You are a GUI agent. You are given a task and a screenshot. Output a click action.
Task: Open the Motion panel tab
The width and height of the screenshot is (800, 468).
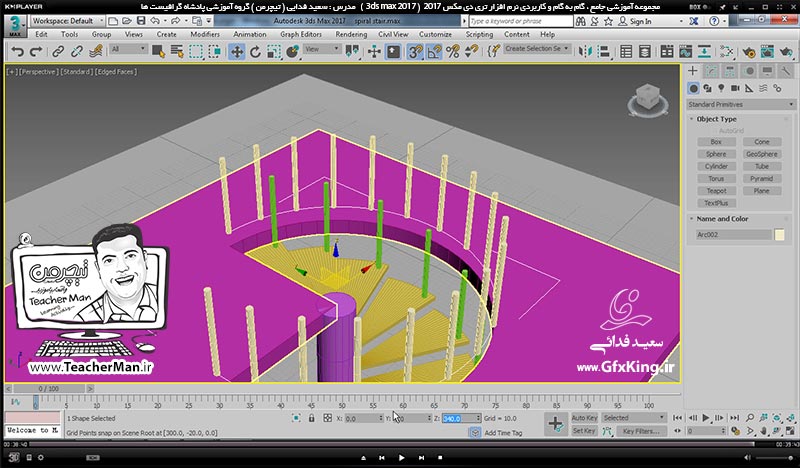[749, 71]
